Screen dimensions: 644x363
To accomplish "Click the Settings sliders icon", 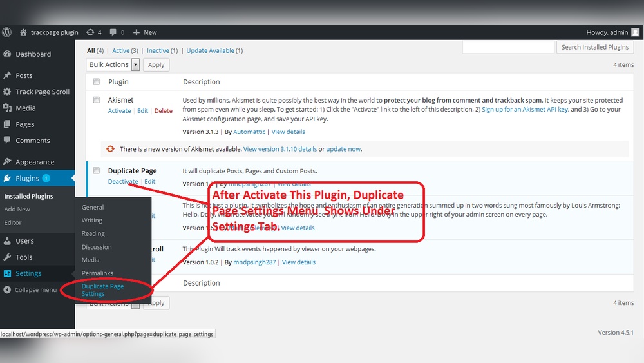I will coord(7,273).
